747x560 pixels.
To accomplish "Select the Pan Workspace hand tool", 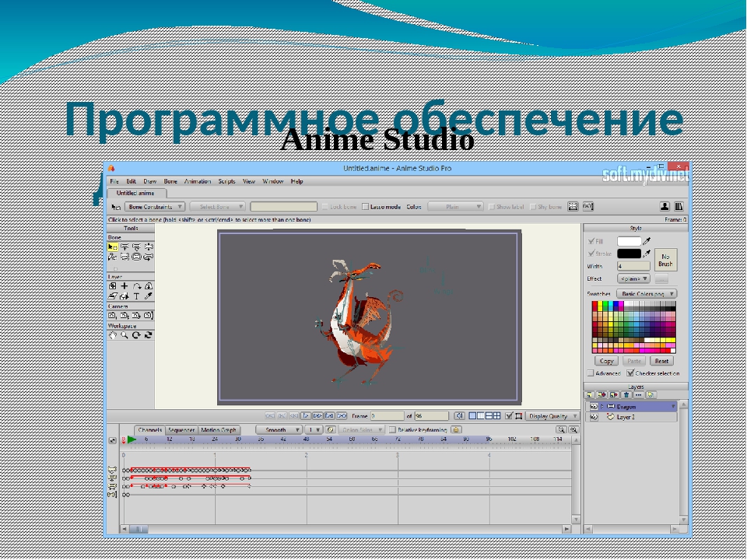I will pyautogui.click(x=112, y=335).
